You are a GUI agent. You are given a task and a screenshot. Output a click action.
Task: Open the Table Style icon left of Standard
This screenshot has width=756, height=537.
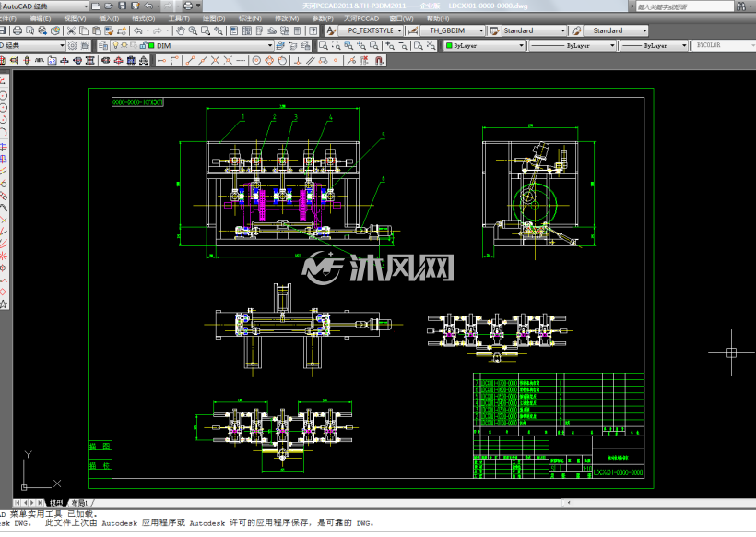[x=495, y=30]
